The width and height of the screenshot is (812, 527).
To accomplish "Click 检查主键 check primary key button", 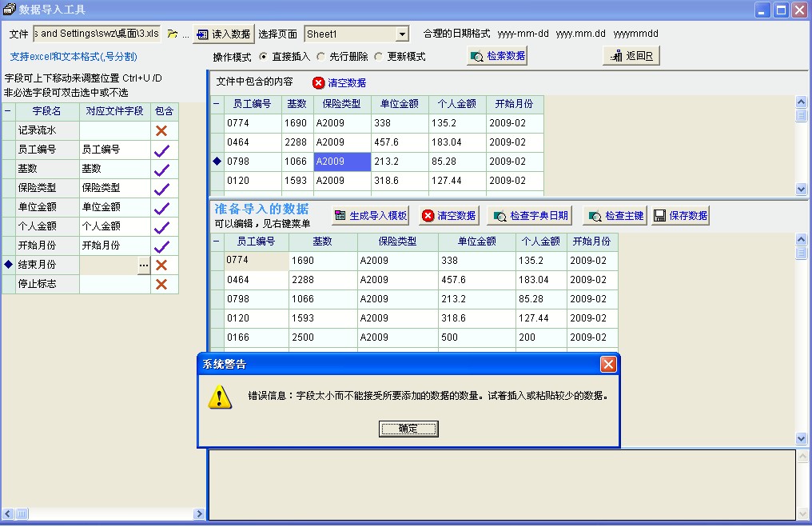I will point(615,216).
